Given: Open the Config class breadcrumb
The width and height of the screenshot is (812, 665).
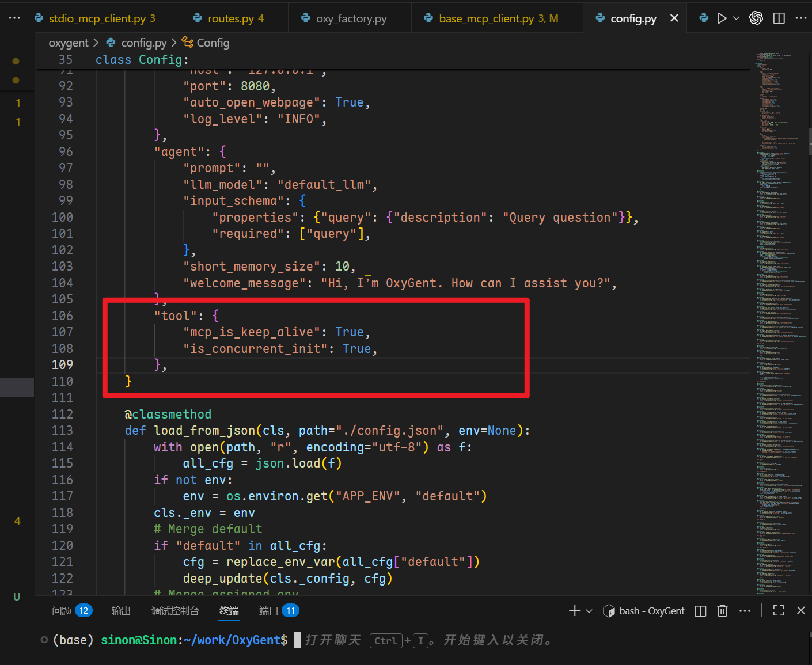Looking at the screenshot, I should click(x=213, y=43).
